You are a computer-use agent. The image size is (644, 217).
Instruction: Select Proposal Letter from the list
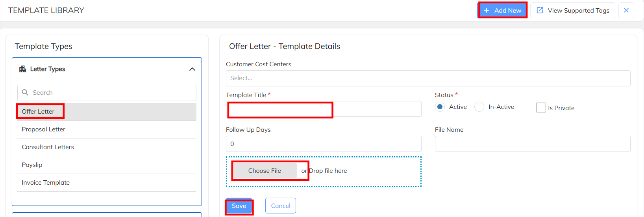click(x=44, y=129)
